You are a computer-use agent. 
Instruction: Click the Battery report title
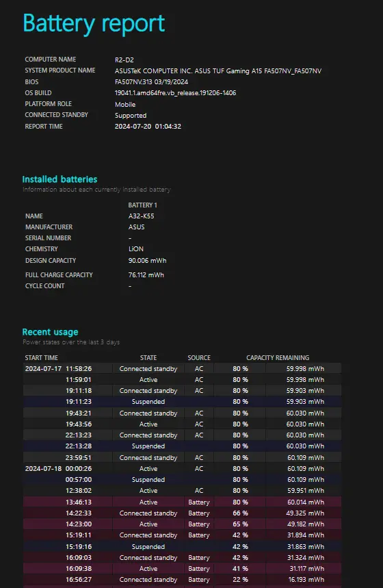94,24
